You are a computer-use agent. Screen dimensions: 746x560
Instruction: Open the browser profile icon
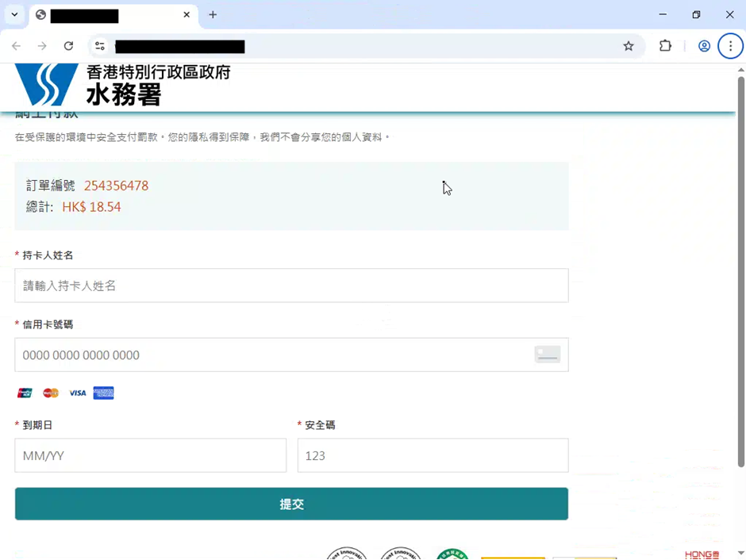click(703, 46)
